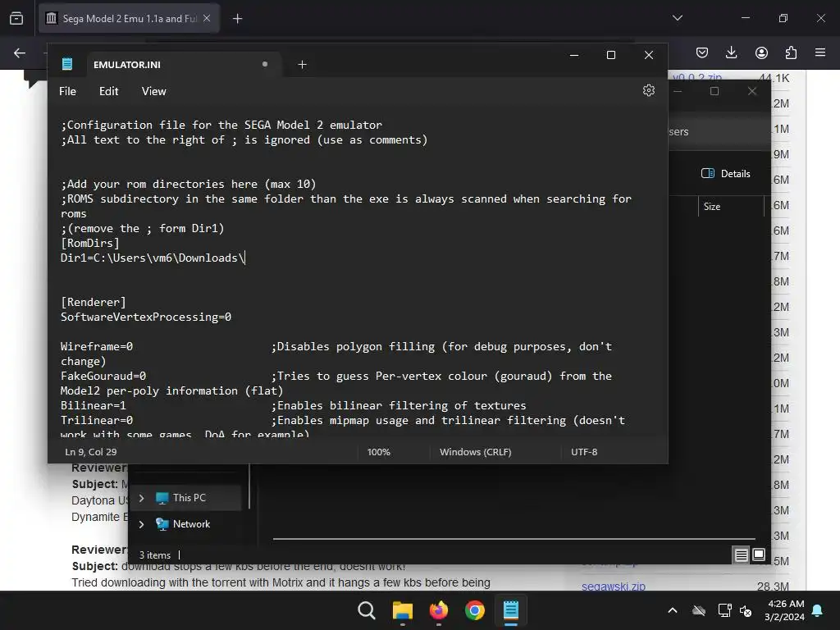
Task: Select This PC in navigation pane
Action: click(x=189, y=498)
